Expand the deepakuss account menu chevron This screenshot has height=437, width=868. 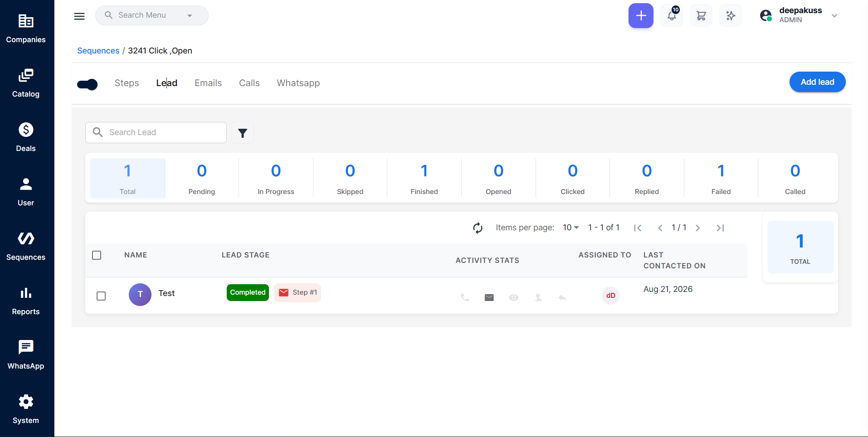[834, 16]
